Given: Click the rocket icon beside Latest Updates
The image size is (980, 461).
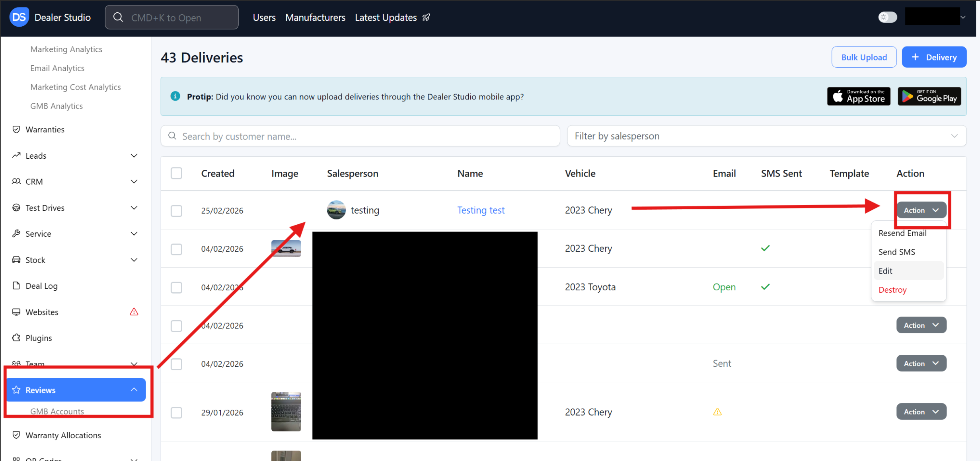Looking at the screenshot, I should pyautogui.click(x=426, y=18).
